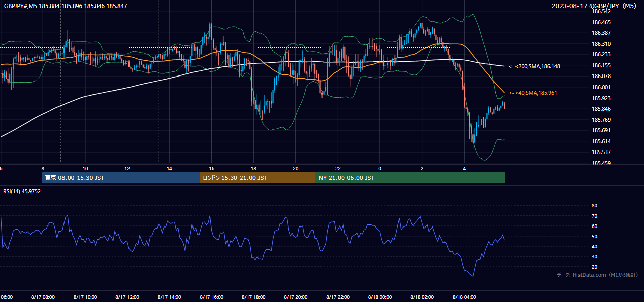Viewport: 644px width, 302px height.
Task: Click price axis value 186.078
Action: 601,76
